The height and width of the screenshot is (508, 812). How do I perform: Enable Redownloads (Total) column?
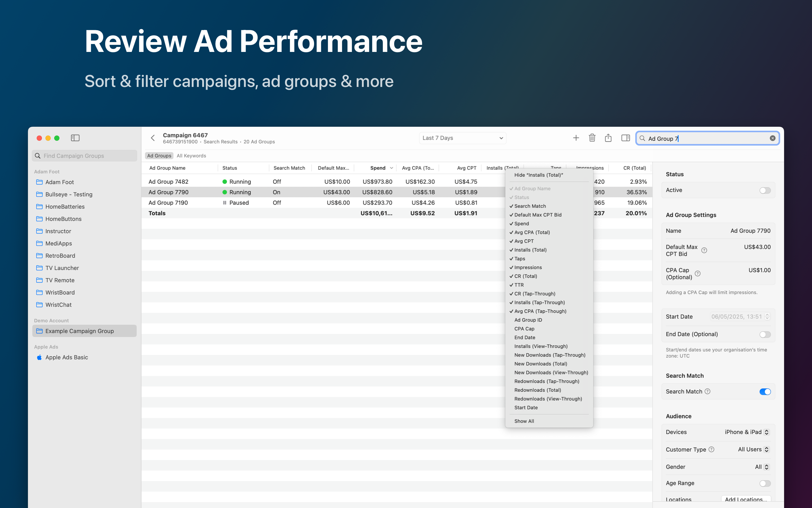(x=549, y=390)
